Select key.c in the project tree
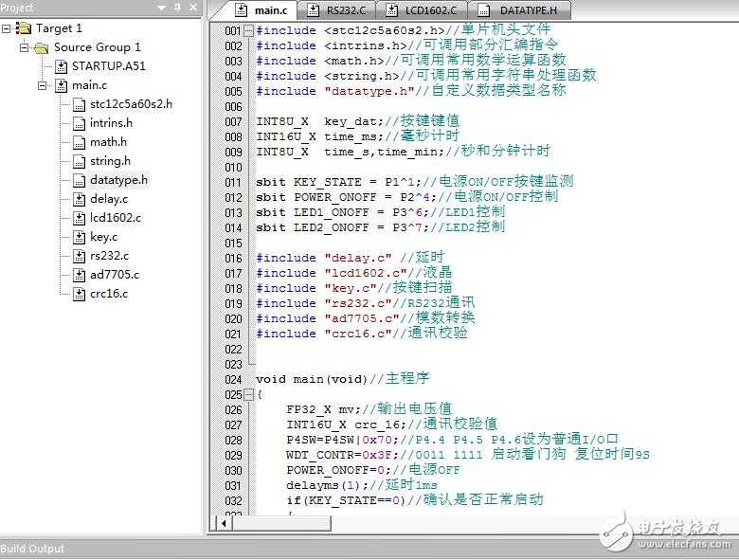The height and width of the screenshot is (560, 739). pos(103,237)
